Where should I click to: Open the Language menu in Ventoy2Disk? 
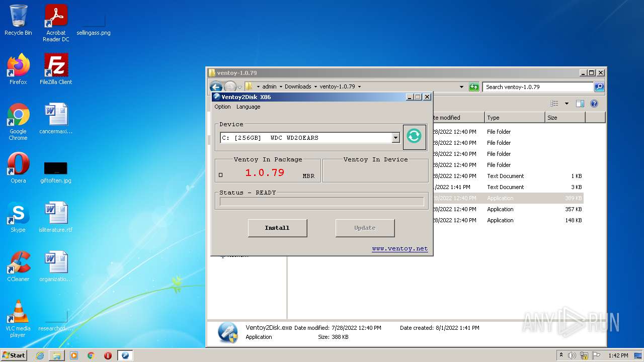(x=249, y=107)
